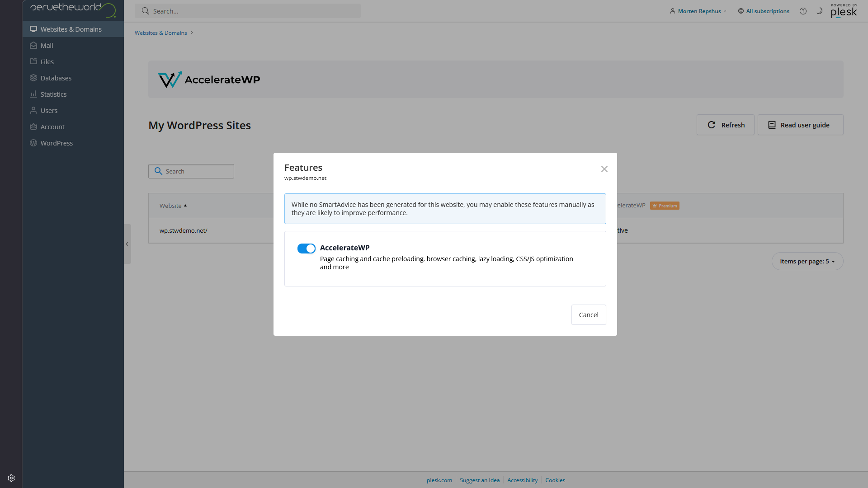The image size is (868, 488).
Task: Close the Features dialog with X
Action: tap(604, 169)
